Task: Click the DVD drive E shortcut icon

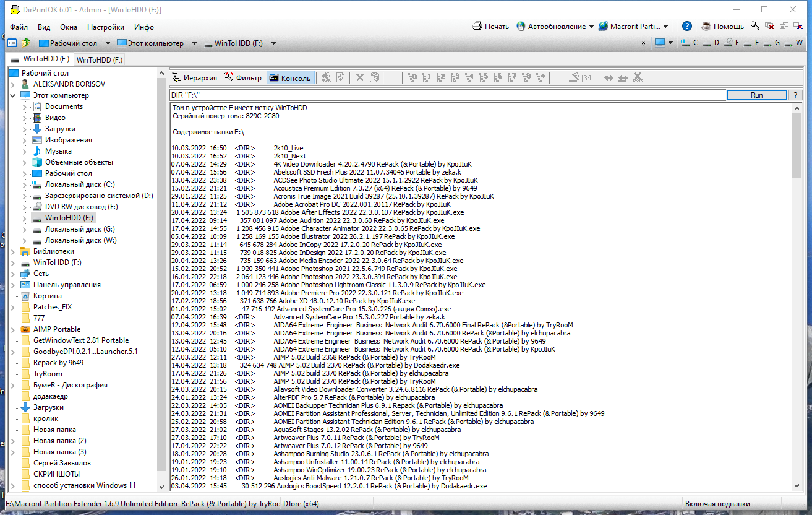Action: click(x=732, y=43)
